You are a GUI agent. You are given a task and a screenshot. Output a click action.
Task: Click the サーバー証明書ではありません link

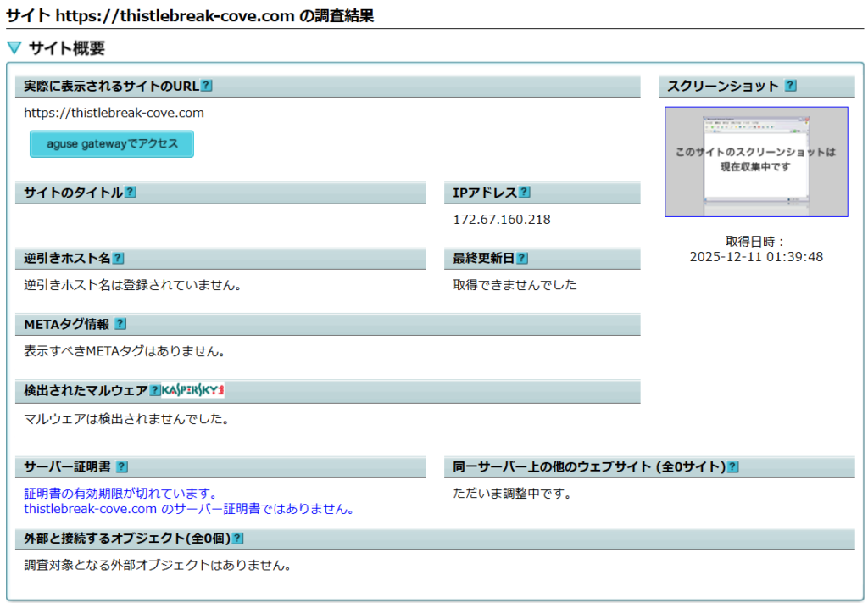tap(188, 509)
